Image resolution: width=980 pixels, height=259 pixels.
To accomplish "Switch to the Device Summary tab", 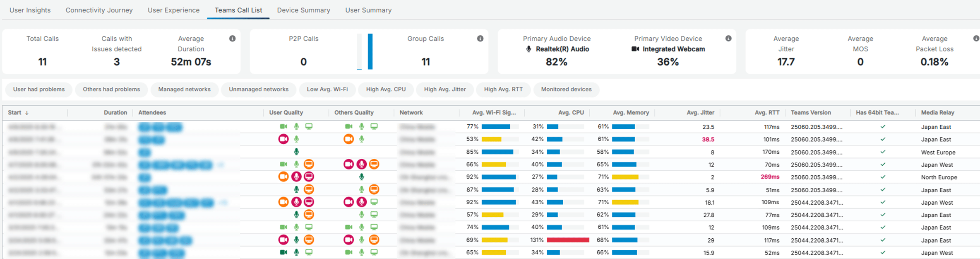I will [303, 10].
